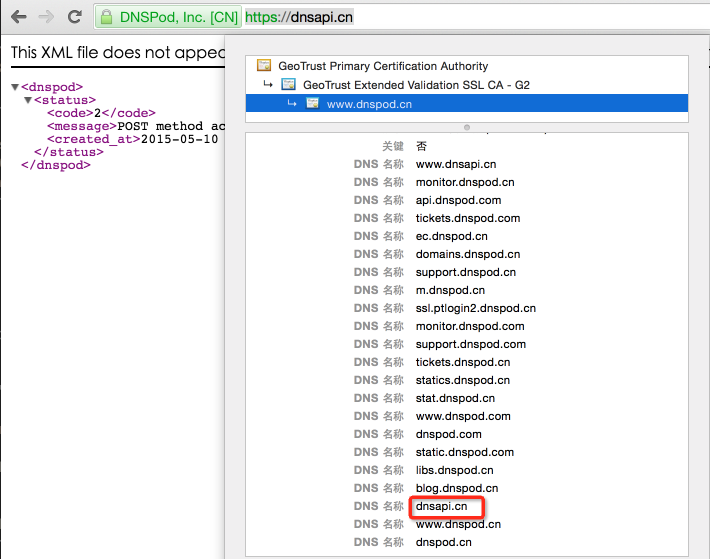
Task: Click DNS name ec.dnspod.cn
Action: point(451,236)
